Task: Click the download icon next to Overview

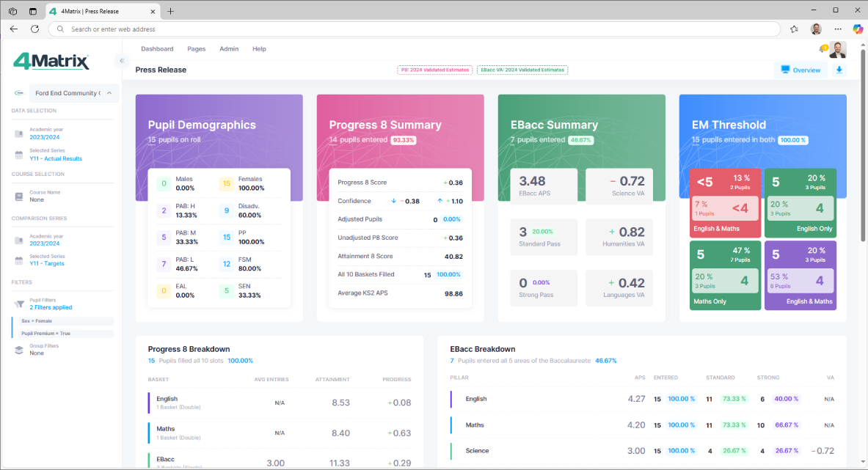Action: [x=839, y=70]
